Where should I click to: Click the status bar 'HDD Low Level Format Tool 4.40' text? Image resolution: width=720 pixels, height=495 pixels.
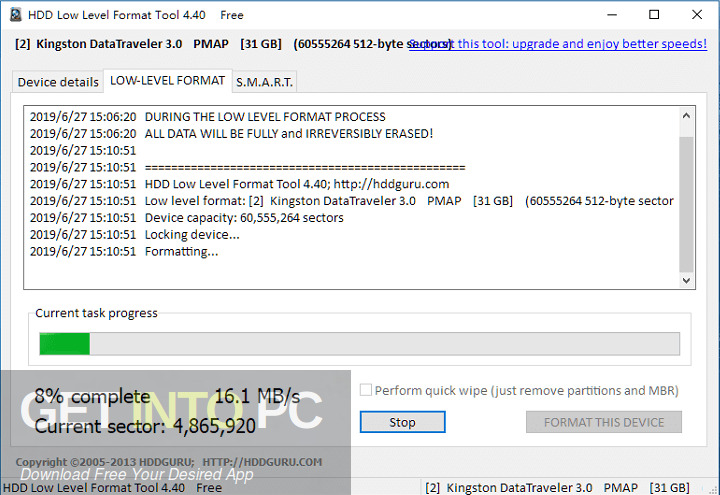[x=112, y=488]
